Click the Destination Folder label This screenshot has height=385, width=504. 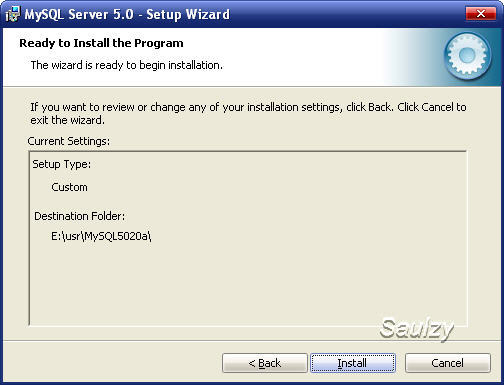click(x=80, y=216)
